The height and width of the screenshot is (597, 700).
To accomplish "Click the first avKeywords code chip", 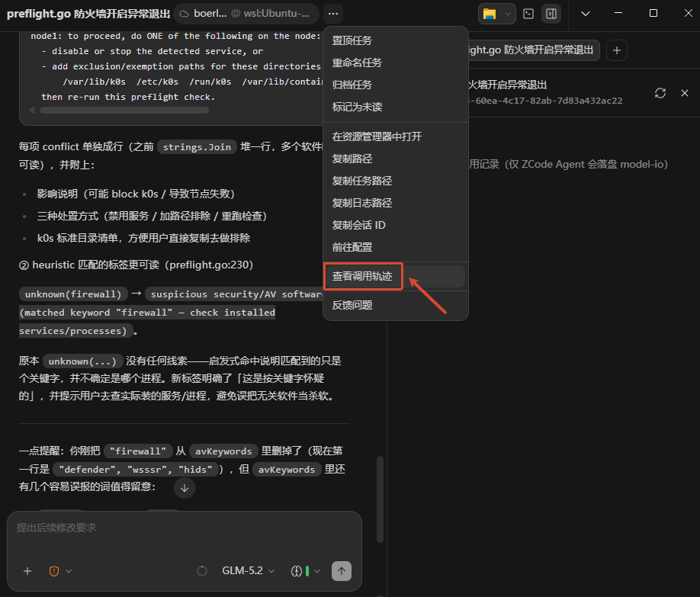I will tap(223, 451).
